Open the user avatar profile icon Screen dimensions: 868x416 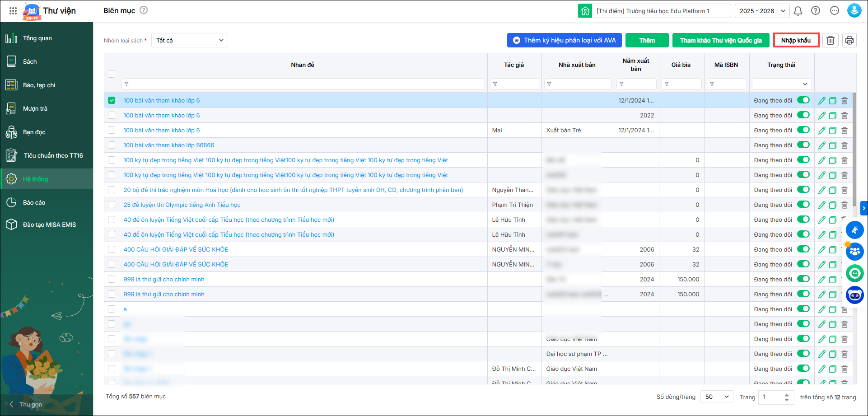854,11
